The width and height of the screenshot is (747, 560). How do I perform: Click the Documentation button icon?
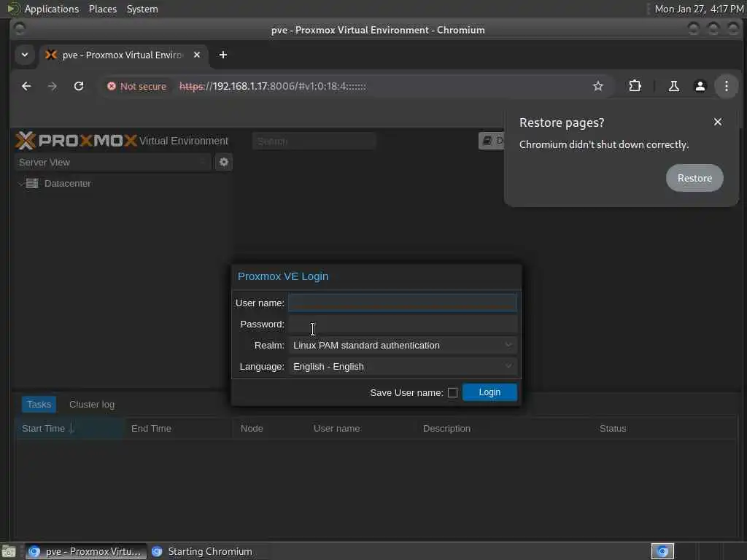point(487,141)
